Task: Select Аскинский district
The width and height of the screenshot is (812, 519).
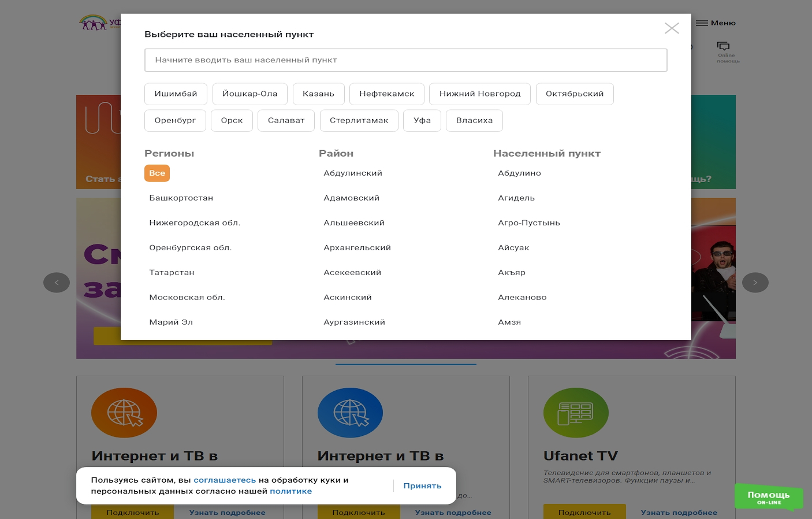Action: [x=348, y=297]
